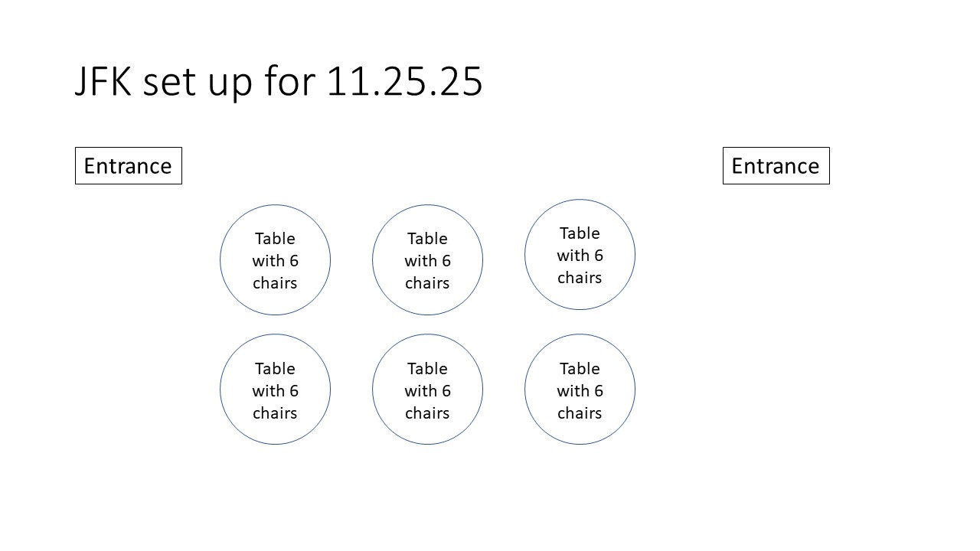The height and width of the screenshot is (551, 980).
Task: Select the bottom-left table circle
Action: click(x=275, y=390)
